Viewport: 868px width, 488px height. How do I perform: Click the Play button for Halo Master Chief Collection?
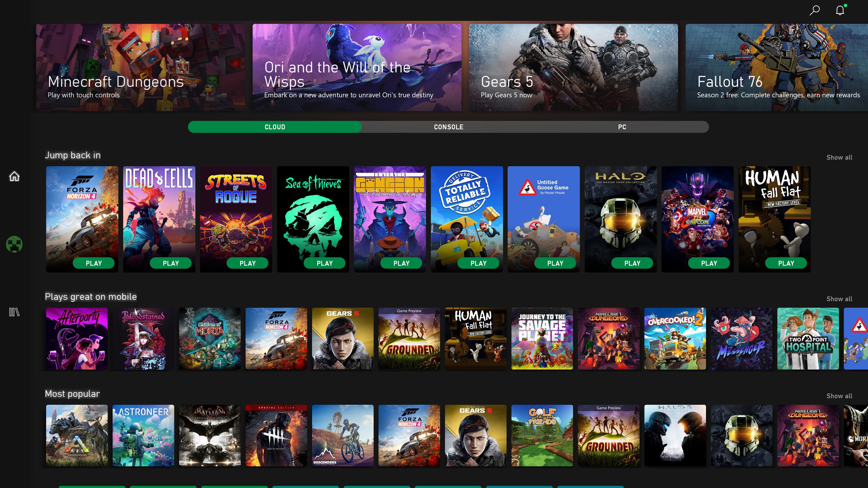click(x=631, y=263)
